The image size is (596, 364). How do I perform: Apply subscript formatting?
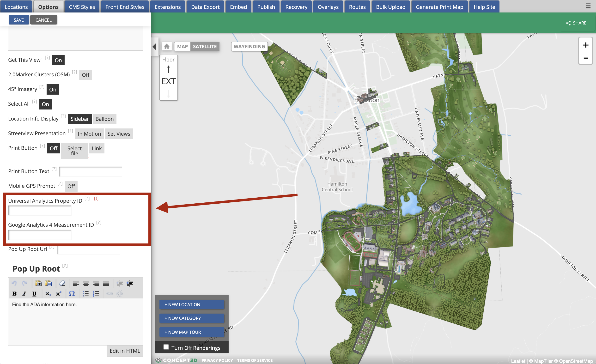(x=48, y=294)
